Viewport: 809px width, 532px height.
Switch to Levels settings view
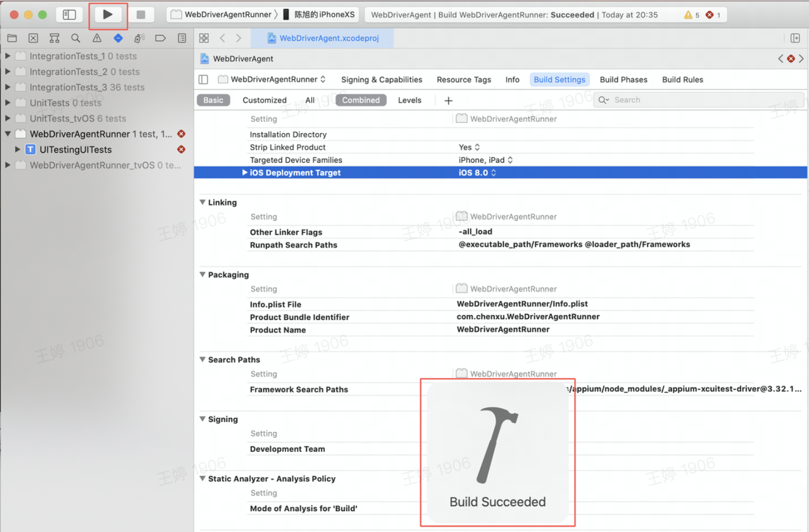click(410, 100)
